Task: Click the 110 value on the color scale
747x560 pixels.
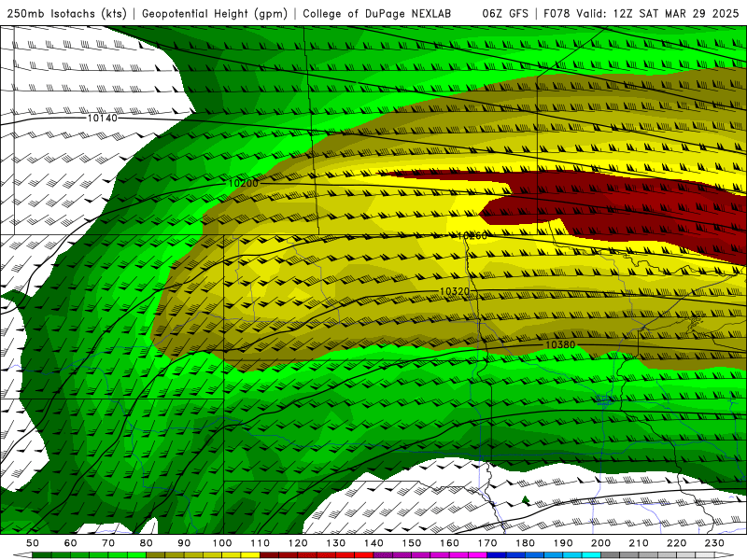Action: pyautogui.click(x=261, y=543)
